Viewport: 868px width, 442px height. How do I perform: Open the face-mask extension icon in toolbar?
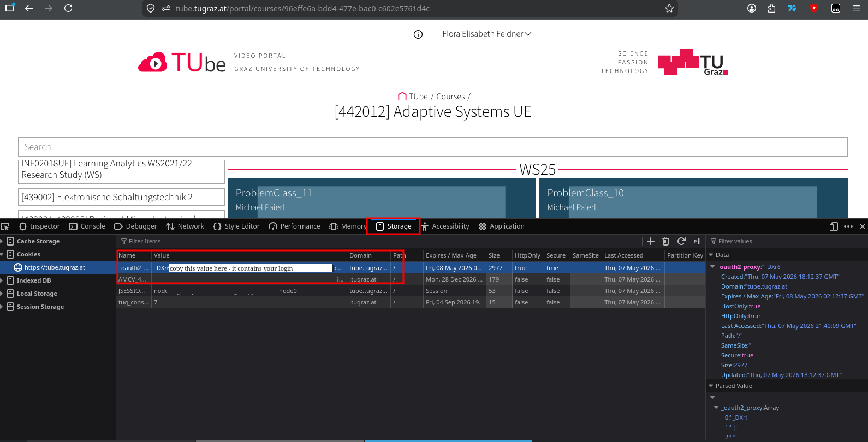click(836, 8)
